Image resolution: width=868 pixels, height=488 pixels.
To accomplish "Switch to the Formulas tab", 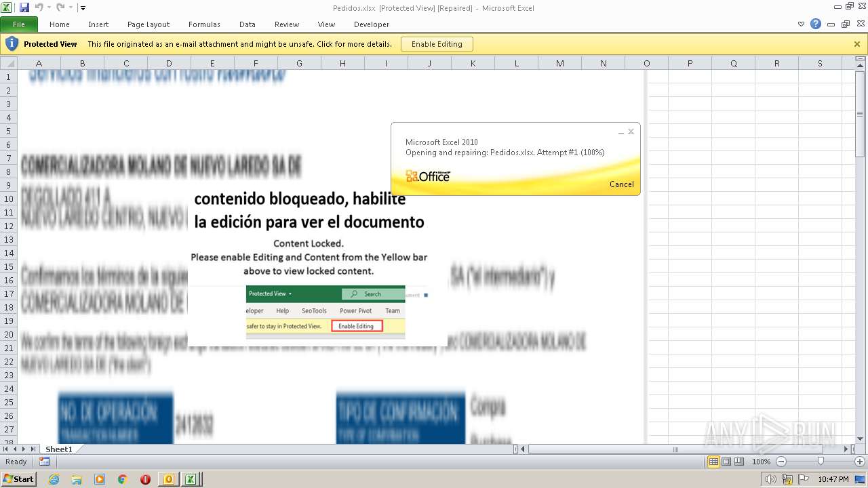I will (x=204, y=24).
